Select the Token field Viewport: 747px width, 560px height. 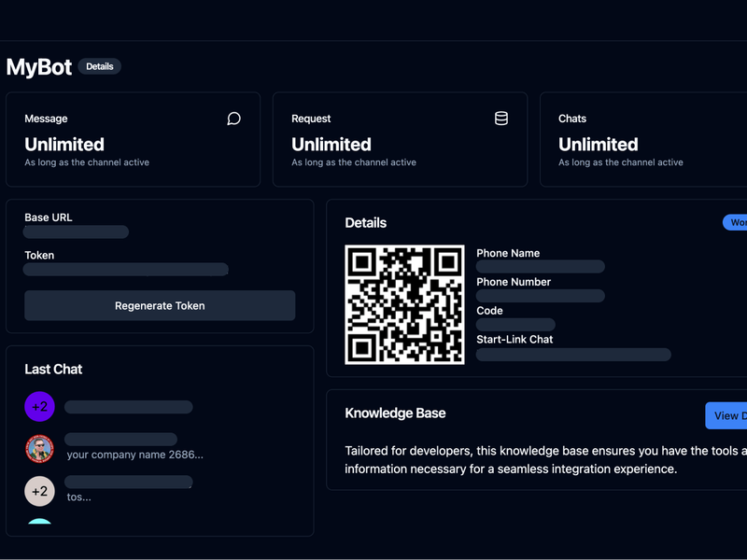point(125,269)
